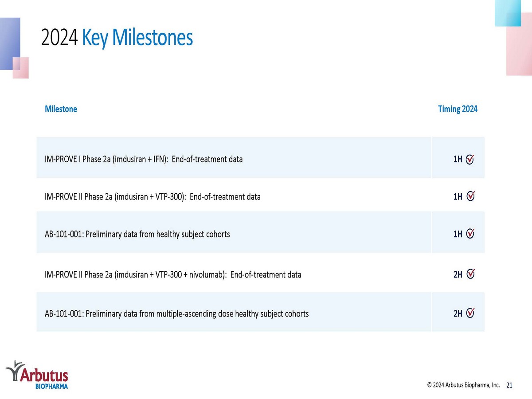Select the "Timing 2024" column header
532x399 pixels.
click(x=458, y=109)
